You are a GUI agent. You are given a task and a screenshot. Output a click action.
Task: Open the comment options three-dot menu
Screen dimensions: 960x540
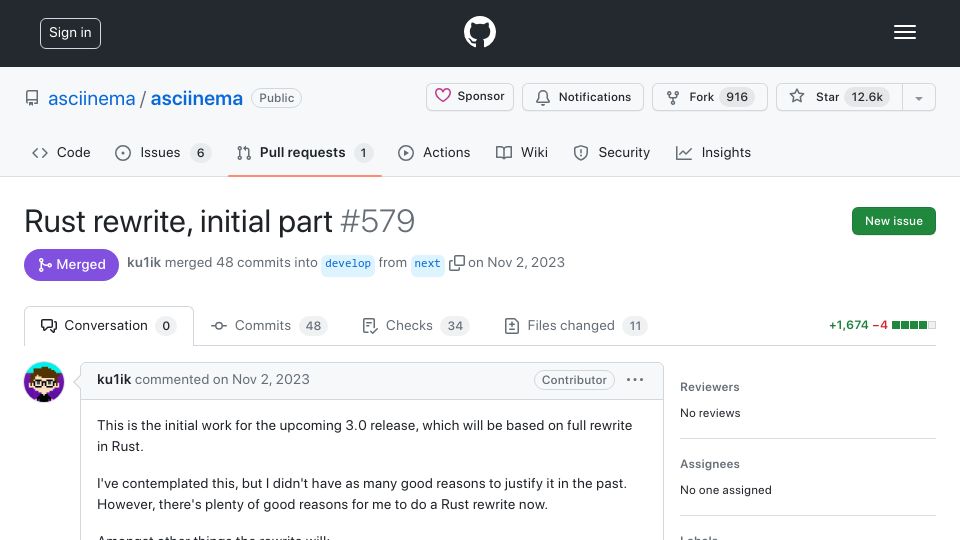[635, 380]
